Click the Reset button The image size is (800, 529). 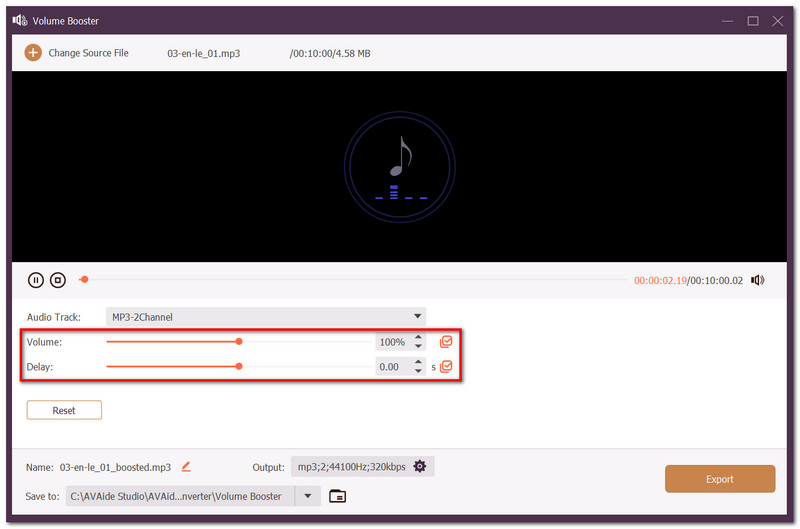coord(64,410)
